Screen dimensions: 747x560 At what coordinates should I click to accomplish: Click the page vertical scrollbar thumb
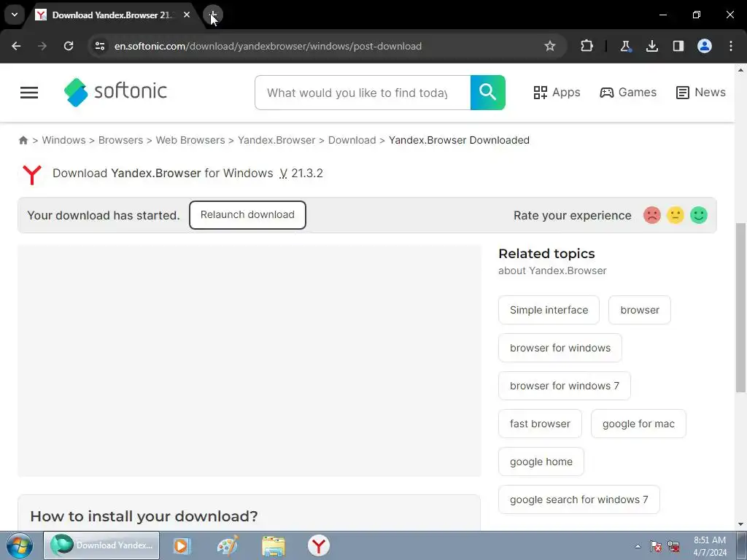point(740,308)
